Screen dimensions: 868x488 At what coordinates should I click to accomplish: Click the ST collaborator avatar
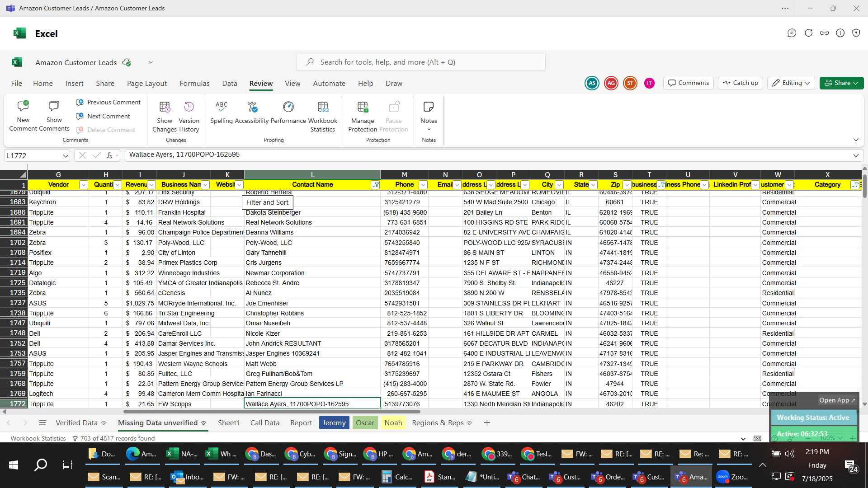click(630, 83)
